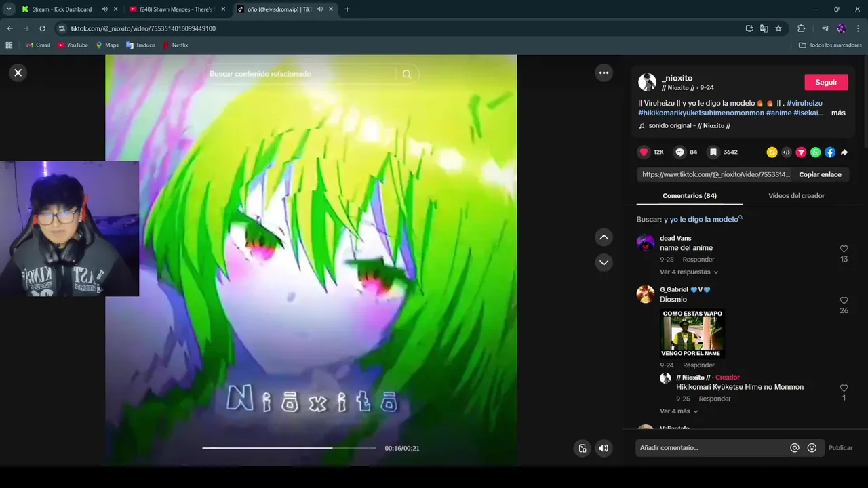
Task: Open comments via speech bubble icon
Action: pos(680,152)
